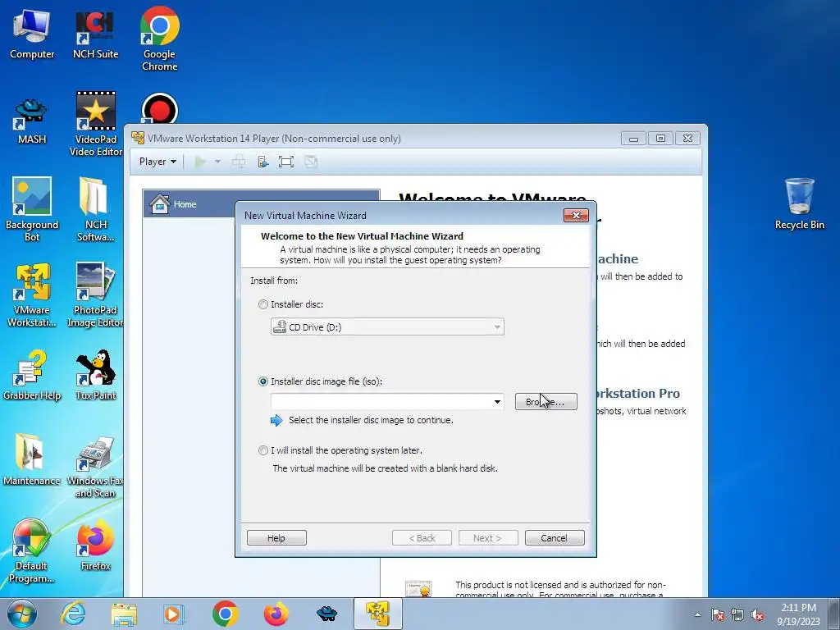Expand the power options arrow beside the play icon

[x=217, y=162]
